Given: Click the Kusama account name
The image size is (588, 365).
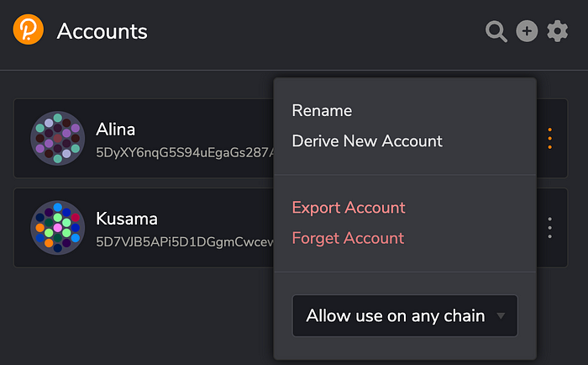Looking at the screenshot, I should [127, 219].
